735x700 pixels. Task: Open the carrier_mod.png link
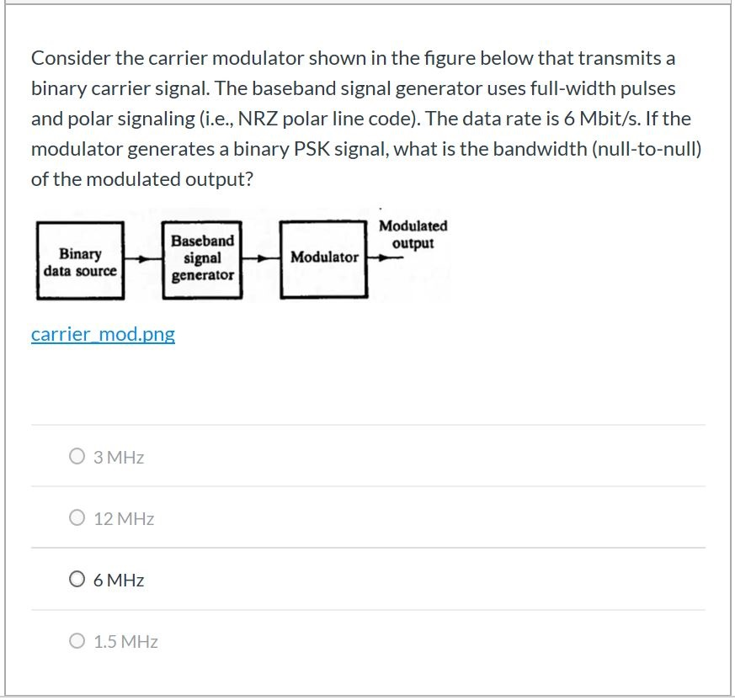103,334
